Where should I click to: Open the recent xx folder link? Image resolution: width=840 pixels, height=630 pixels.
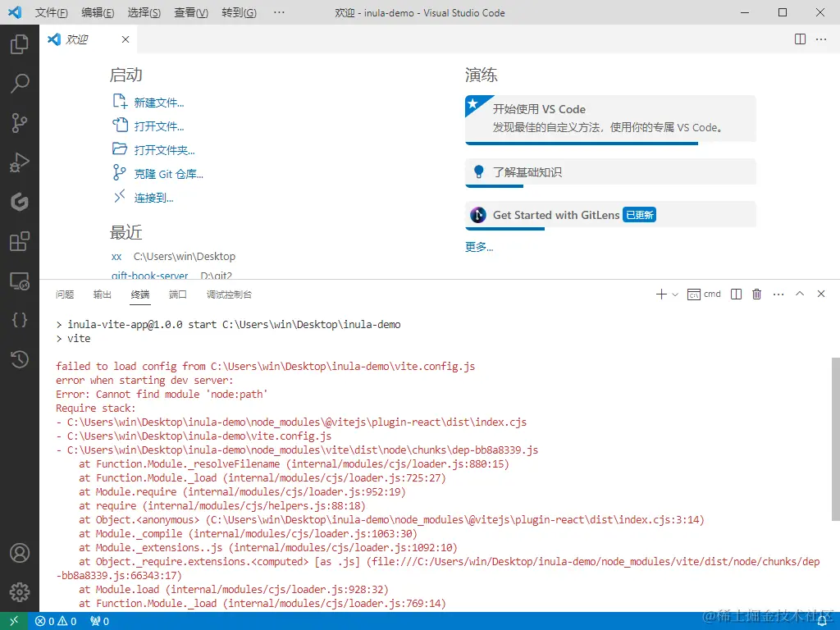tap(116, 257)
